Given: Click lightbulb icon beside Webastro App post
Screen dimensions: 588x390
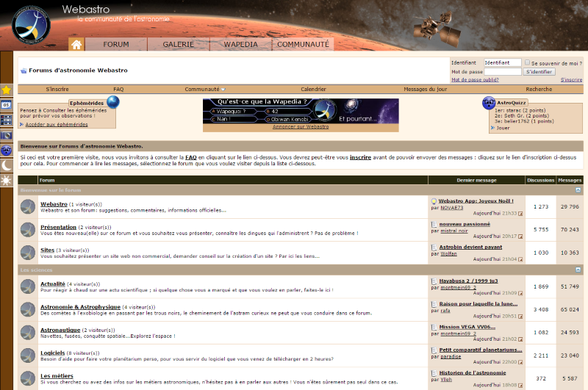Looking at the screenshot, I should click(434, 201).
